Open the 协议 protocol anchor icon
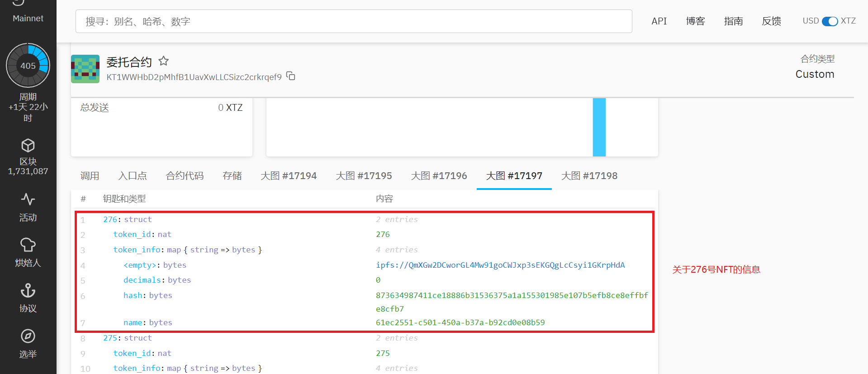 pyautogui.click(x=28, y=290)
